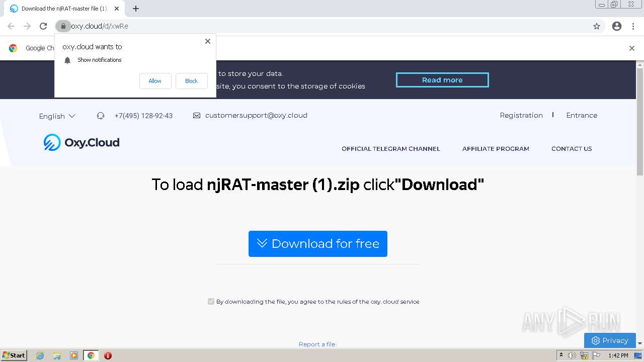This screenshot has width=644, height=362.
Task: Click the Oxy.Cloud logo
Action: (x=82, y=142)
